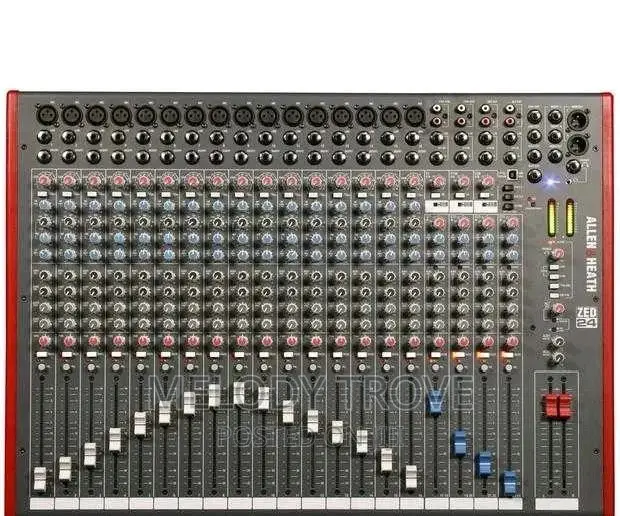620x516 pixels.
Task: Select the channel 5 white fader cap
Action: click(x=140, y=423)
